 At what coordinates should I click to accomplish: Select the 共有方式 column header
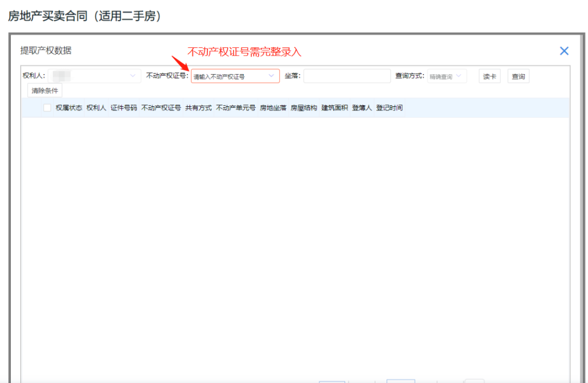click(x=198, y=107)
